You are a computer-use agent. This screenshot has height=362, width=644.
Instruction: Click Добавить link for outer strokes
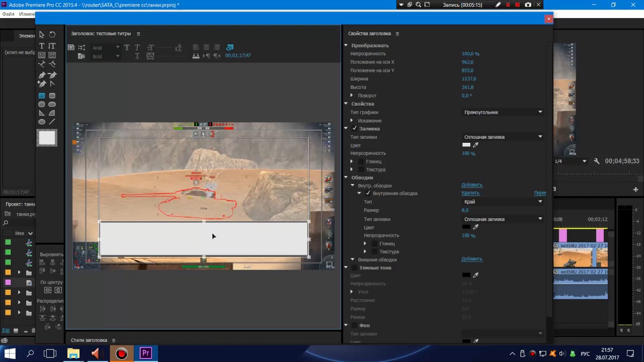tap(472, 259)
